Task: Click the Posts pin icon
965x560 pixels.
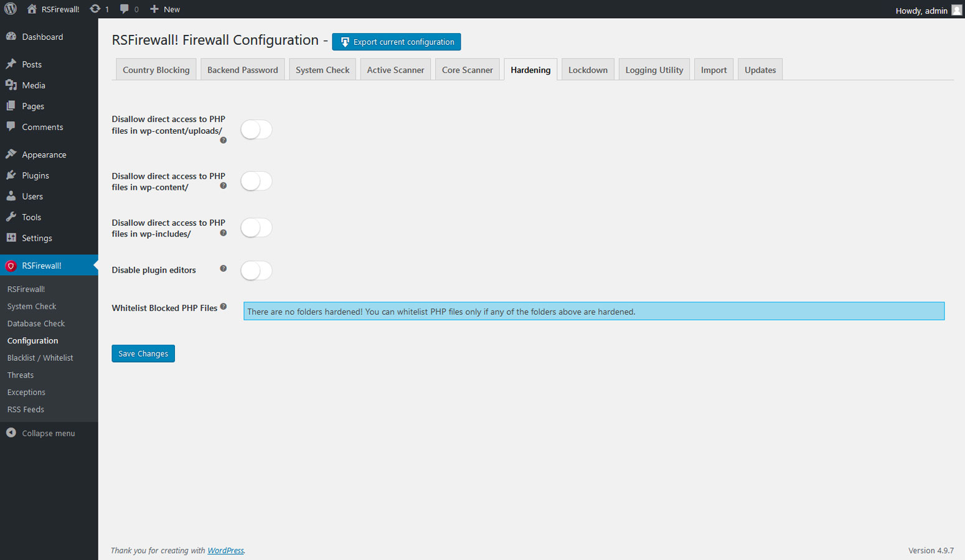Action: [11, 64]
